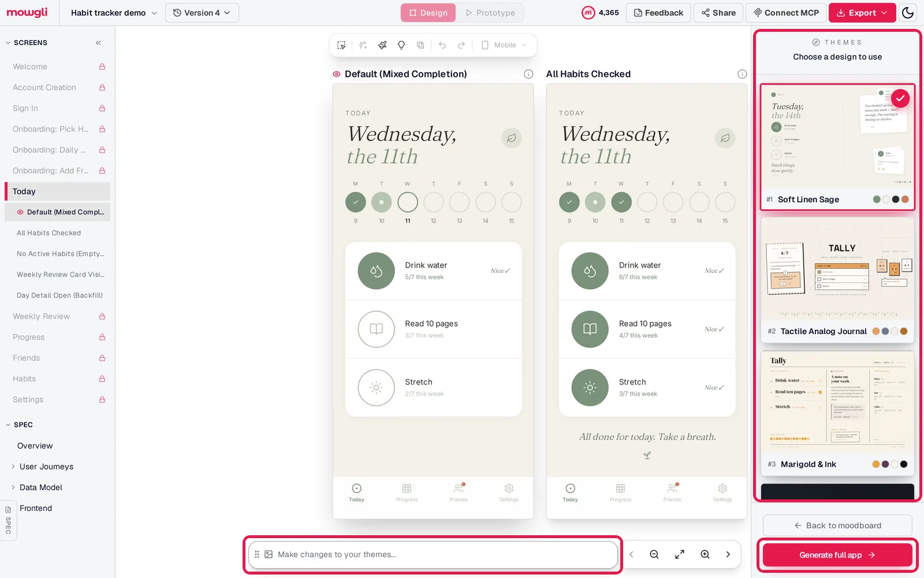Open the duplicate frames tool icon
924x578 pixels.
(420, 45)
